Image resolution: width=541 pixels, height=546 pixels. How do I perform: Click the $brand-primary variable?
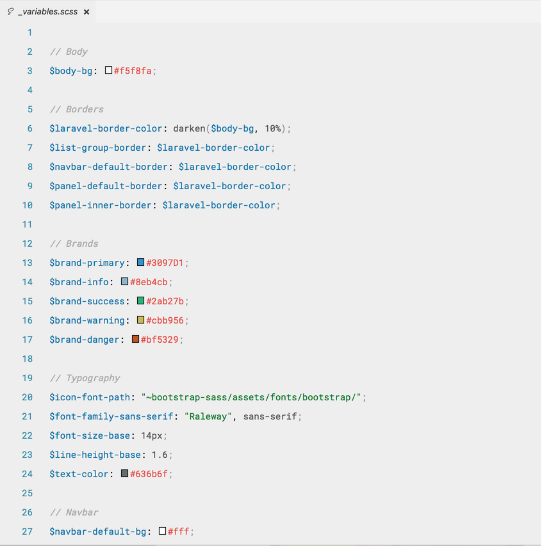[x=87, y=263]
